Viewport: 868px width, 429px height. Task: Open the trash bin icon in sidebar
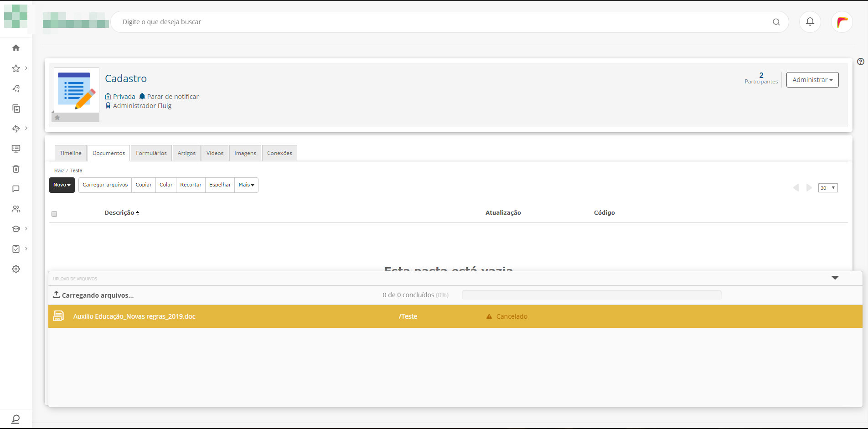point(16,169)
